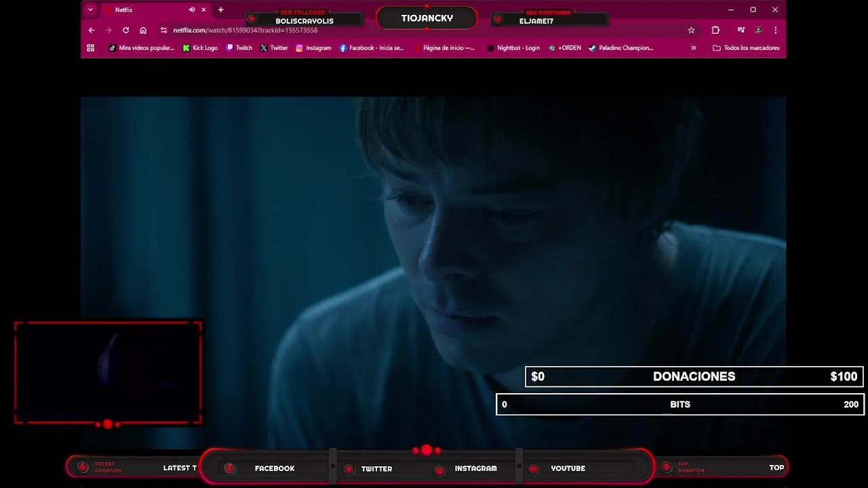This screenshot has height=488, width=868.
Task: Open the +ORDEN bookmark
Action: pos(564,48)
